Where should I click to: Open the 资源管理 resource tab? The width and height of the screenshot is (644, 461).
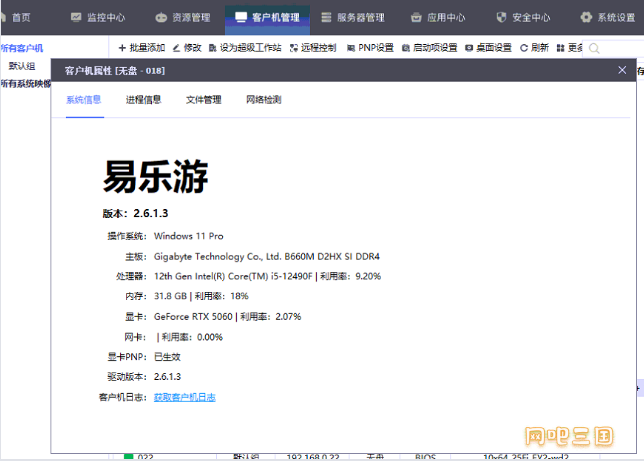183,18
